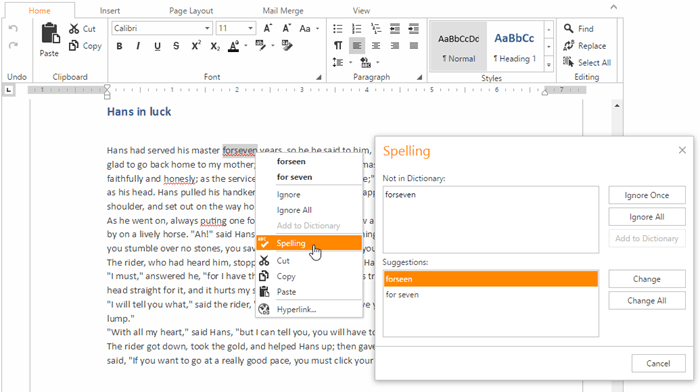Clear formatting with the eraser icon
700x392 pixels.
tap(287, 46)
